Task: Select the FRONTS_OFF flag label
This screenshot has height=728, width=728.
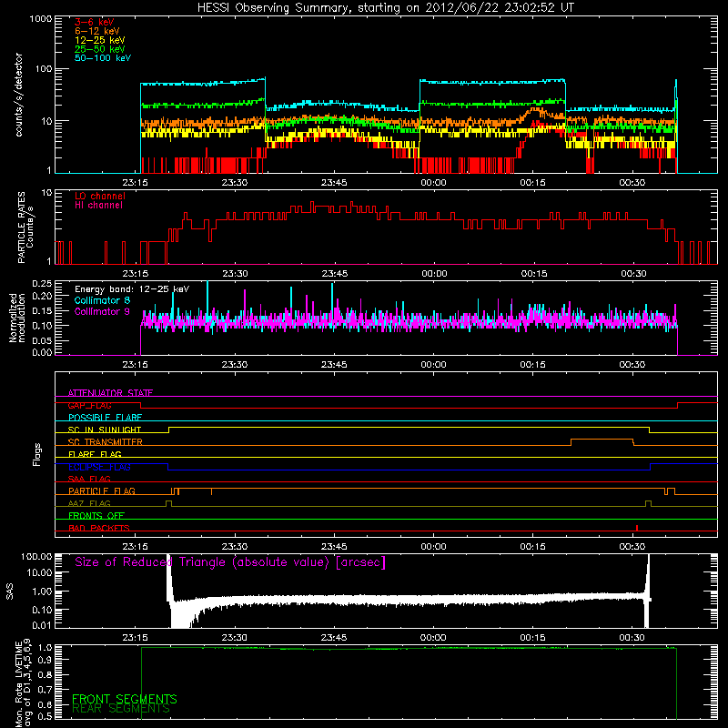Action: tap(96, 516)
